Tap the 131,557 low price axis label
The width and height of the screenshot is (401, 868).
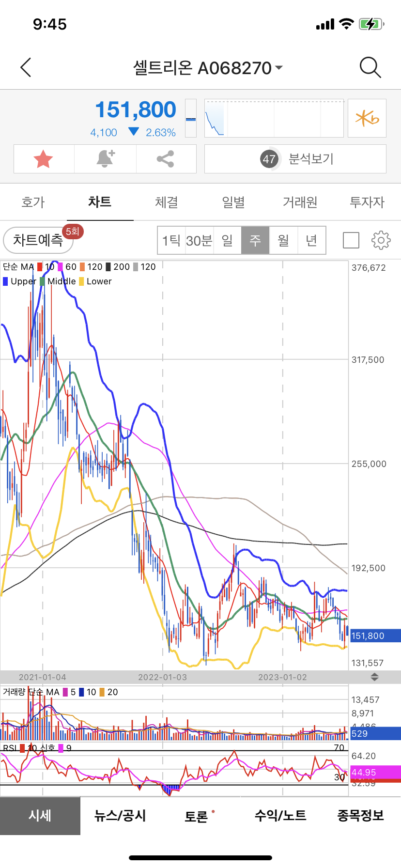tap(368, 663)
